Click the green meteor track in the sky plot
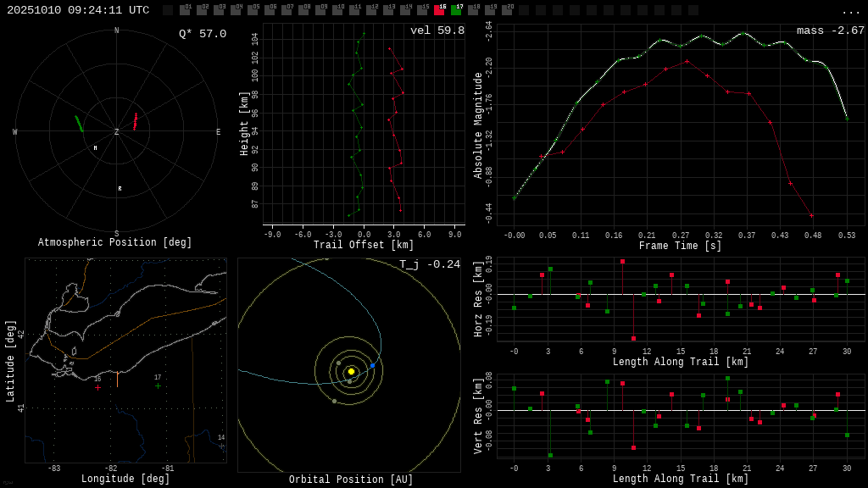Screen dimensions: 868x488 [x=80, y=124]
